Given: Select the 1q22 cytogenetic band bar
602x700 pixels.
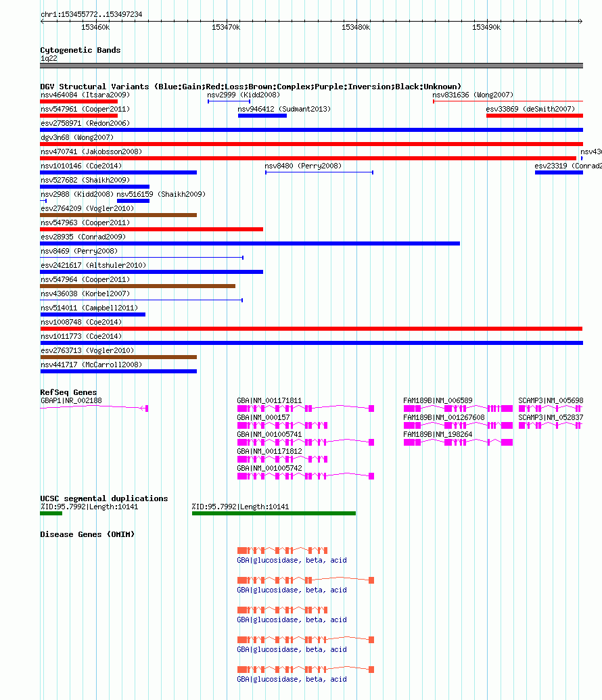Looking at the screenshot, I should (311, 66).
